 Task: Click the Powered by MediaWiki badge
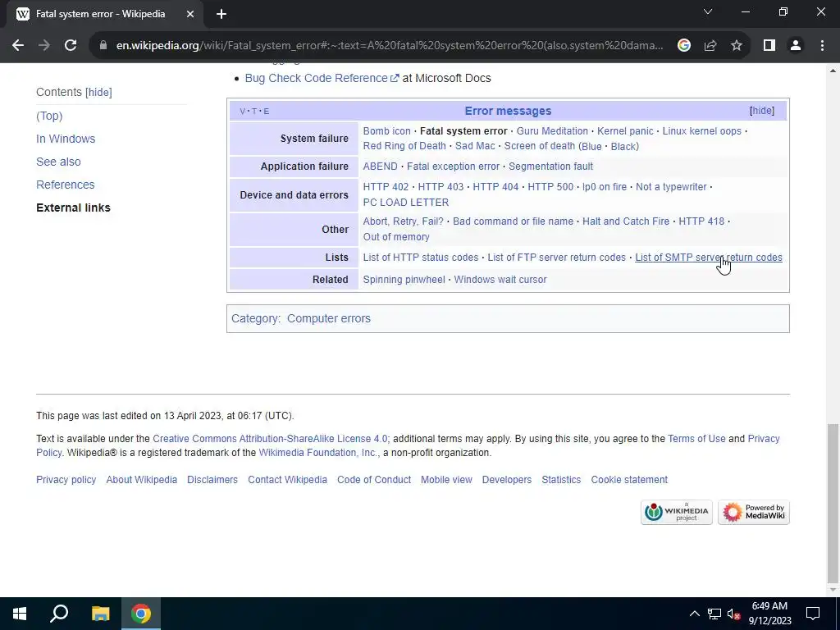(x=753, y=512)
